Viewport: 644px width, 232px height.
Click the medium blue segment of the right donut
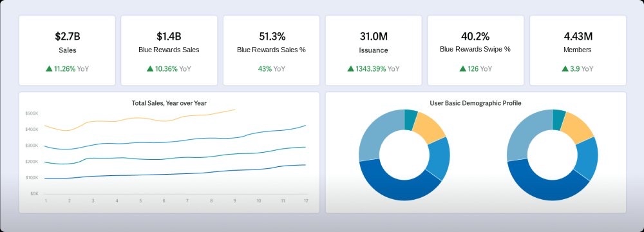pyautogui.click(x=587, y=159)
